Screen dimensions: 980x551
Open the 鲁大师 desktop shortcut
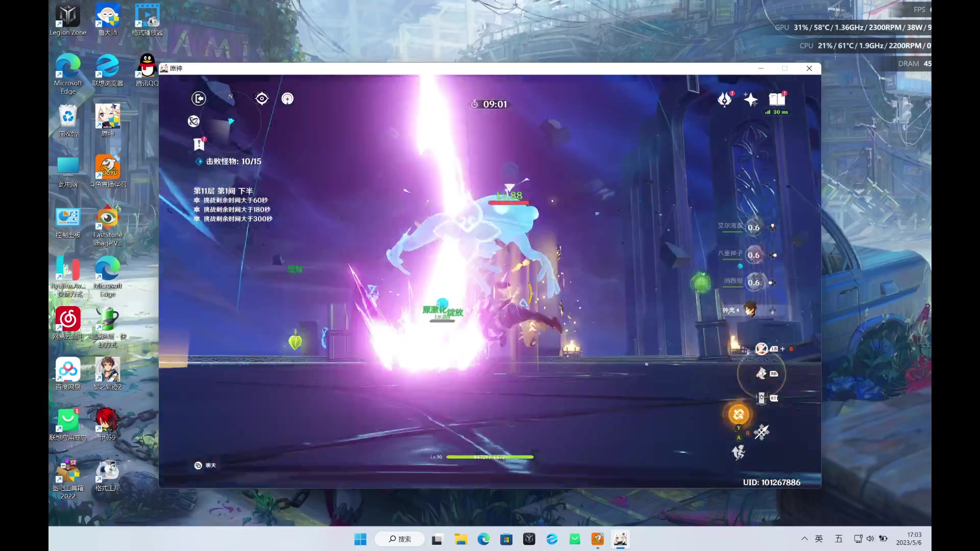108,20
